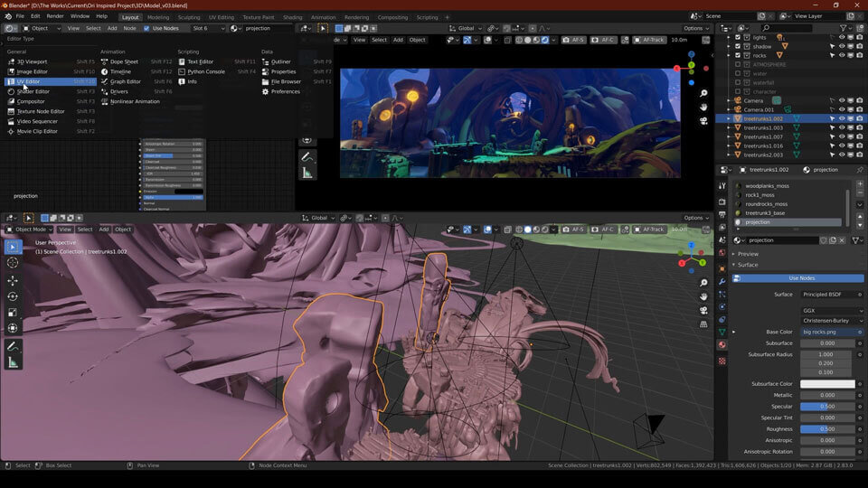Activate the Transform tool in lower viewport

12,329
